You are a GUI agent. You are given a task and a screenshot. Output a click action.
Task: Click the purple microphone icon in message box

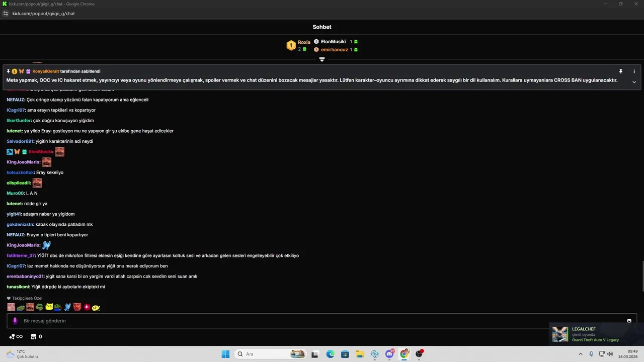pyautogui.click(x=15, y=321)
